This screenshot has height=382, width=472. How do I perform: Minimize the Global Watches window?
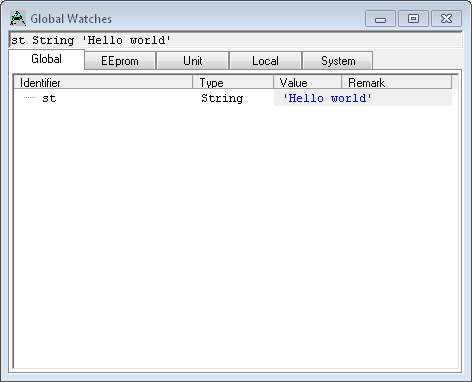380,18
